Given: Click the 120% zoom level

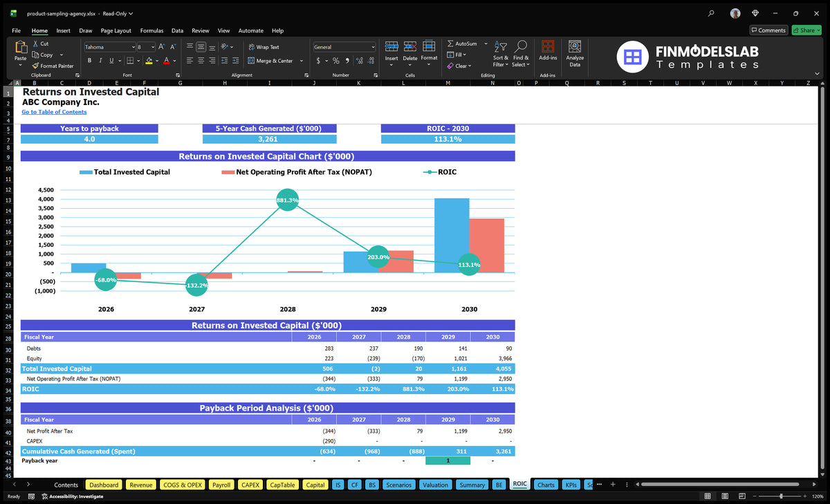Looking at the screenshot, I should tap(817, 496).
